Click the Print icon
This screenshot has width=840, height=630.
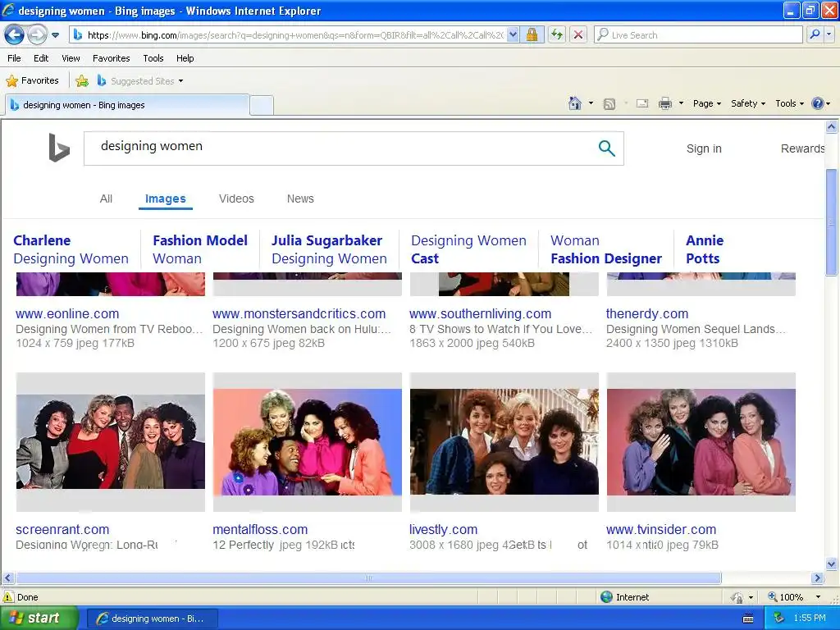click(664, 103)
